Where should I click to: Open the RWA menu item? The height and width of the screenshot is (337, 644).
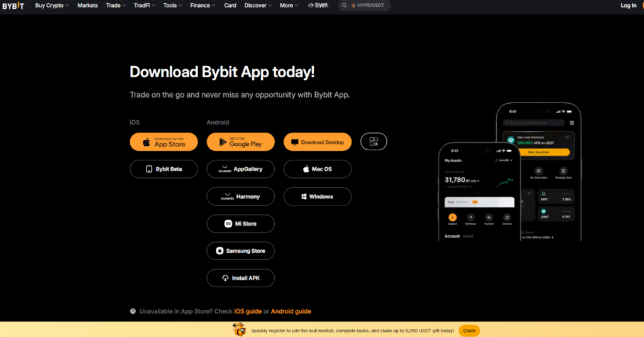click(318, 5)
